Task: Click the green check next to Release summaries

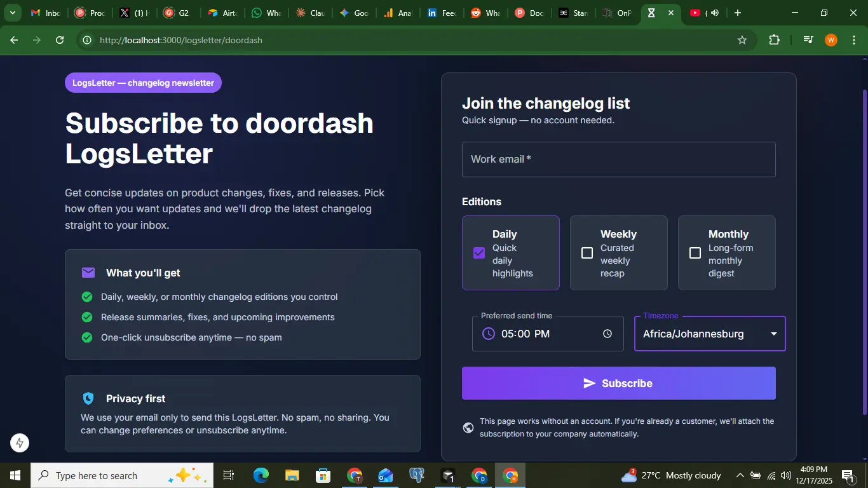Action: point(87,317)
